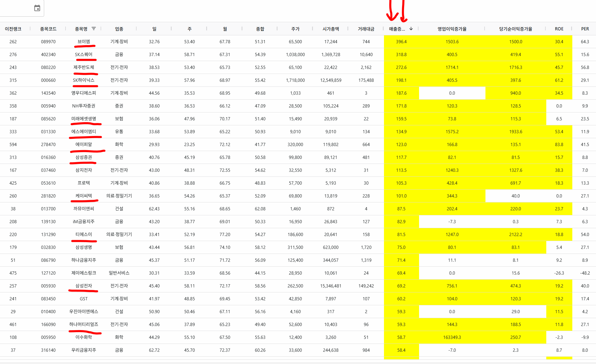Sort by the 거래대금 column header
This screenshot has height=364, width=596.
pyautogui.click(x=366, y=29)
